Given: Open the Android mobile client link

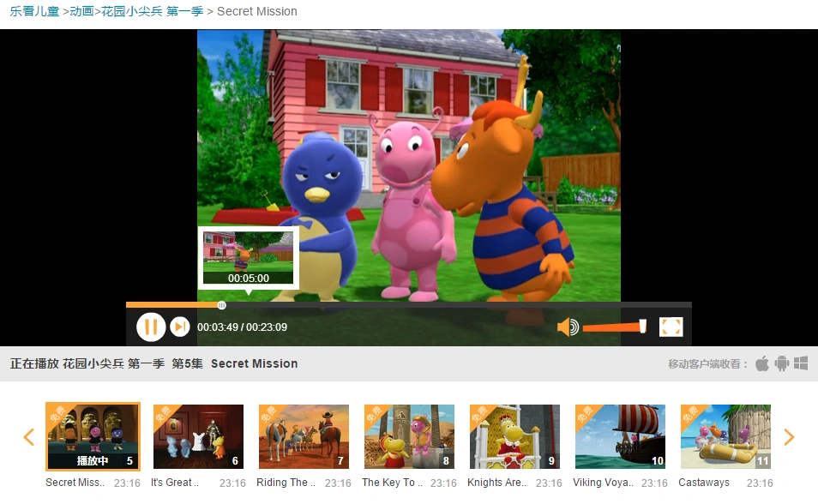Looking at the screenshot, I should tap(781, 363).
